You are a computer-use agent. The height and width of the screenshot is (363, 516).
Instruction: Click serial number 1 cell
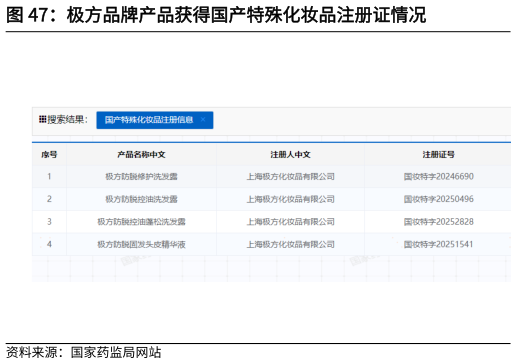(x=49, y=176)
